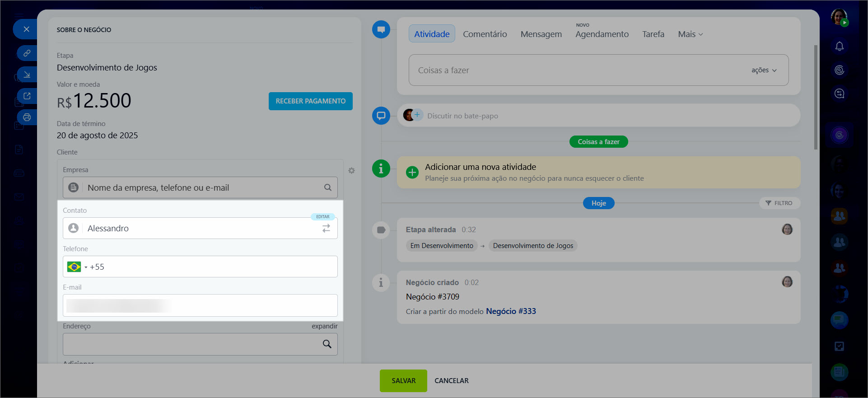Open the Negócio #333 link
Viewport: 868px width, 398px height.
pos(511,311)
